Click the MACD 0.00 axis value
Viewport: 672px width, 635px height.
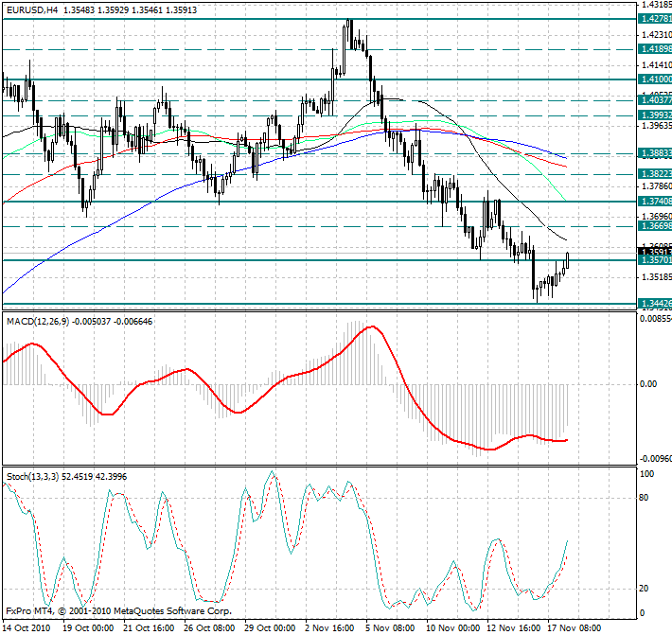(649, 384)
